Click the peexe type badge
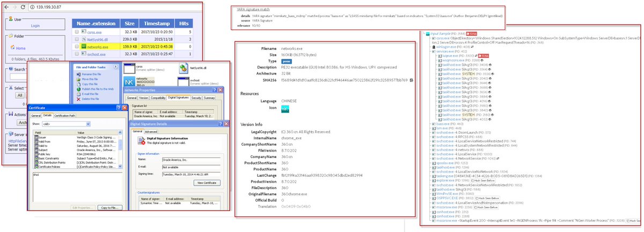 (x=286, y=62)
